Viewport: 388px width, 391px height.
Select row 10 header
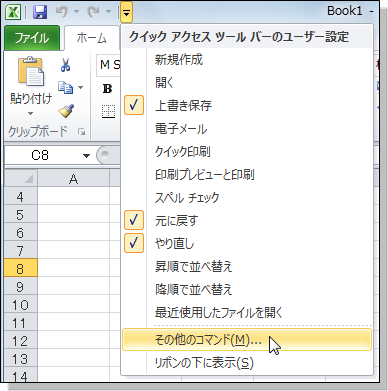(21, 305)
